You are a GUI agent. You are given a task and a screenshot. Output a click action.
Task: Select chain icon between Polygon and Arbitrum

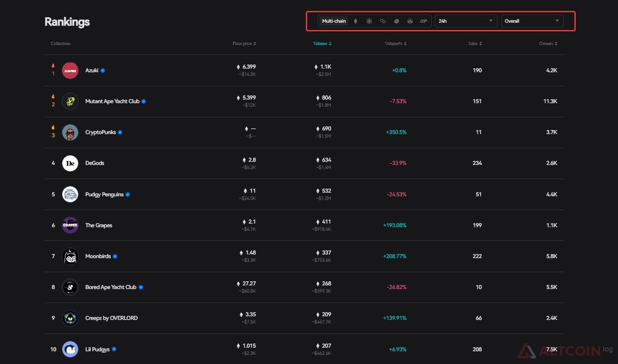(396, 21)
